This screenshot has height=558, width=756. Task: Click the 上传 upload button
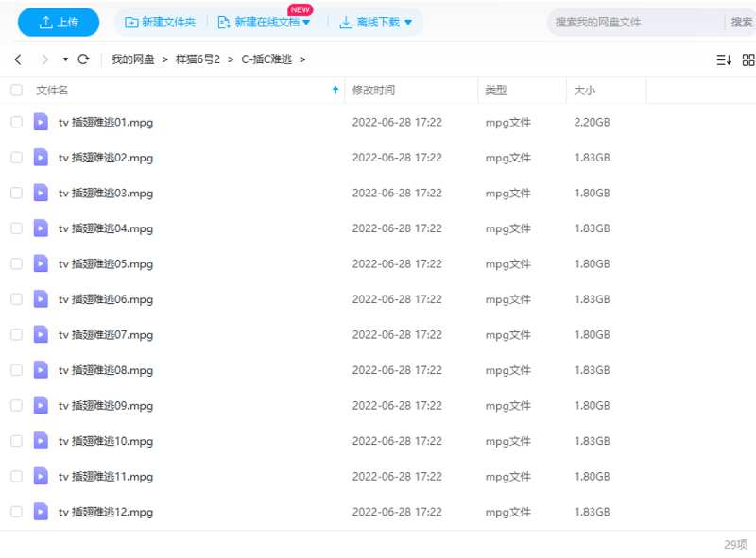click(59, 22)
